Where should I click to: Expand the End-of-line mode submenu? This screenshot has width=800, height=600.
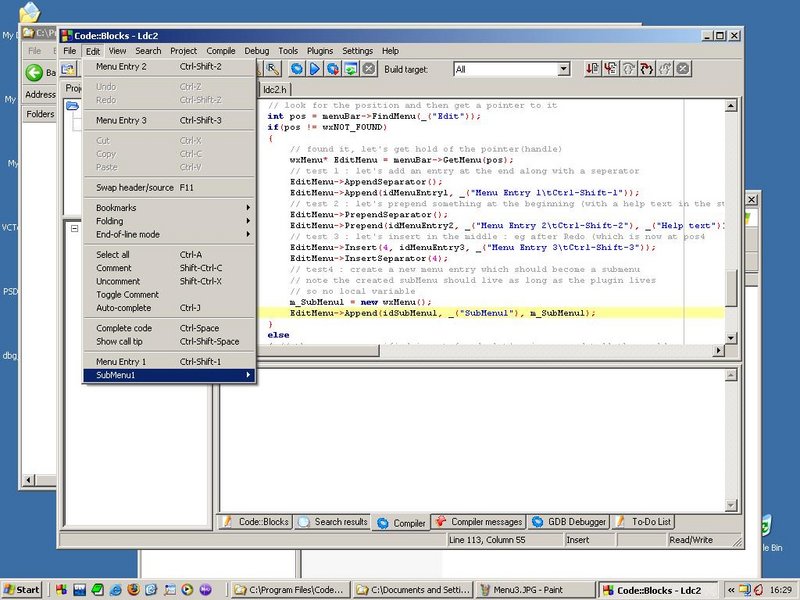pyautogui.click(x=169, y=234)
